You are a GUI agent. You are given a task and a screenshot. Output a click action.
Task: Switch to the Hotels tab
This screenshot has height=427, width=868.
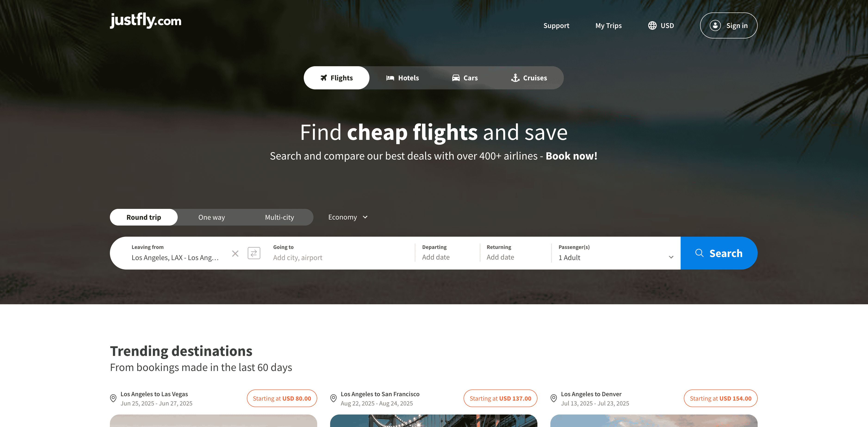(x=403, y=78)
